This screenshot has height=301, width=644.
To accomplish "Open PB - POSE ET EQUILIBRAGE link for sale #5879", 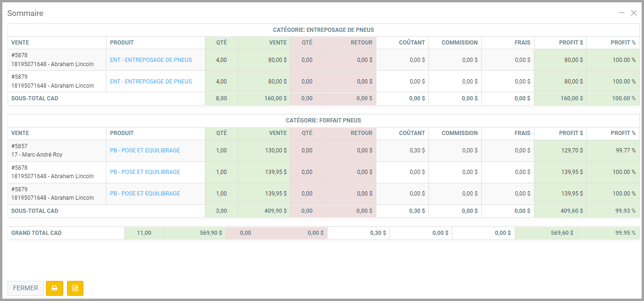I will (x=145, y=194).
